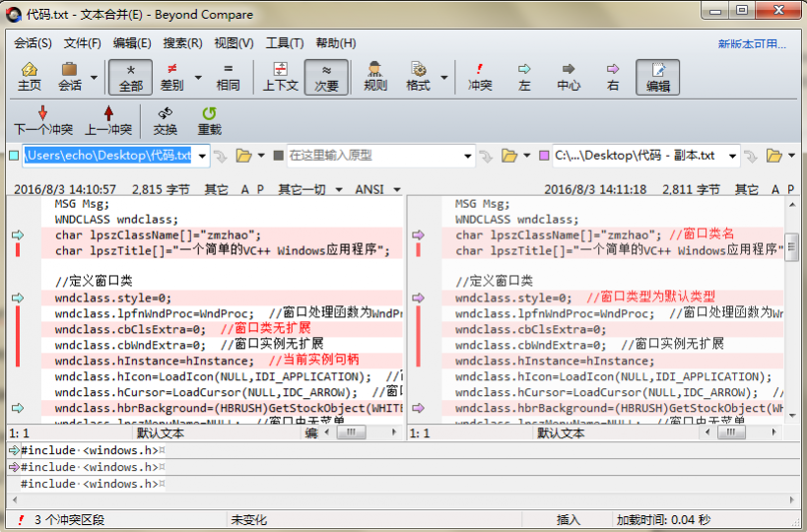Image resolution: width=807 pixels, height=532 pixels.
Task: Click the right pane horizontal scrollbar thumb
Action: tap(731, 432)
